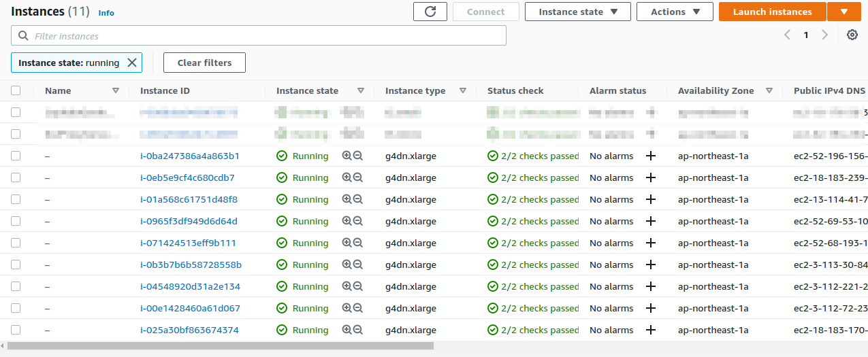Open instance i-0ba247386a4a863b1 link

pyautogui.click(x=190, y=156)
